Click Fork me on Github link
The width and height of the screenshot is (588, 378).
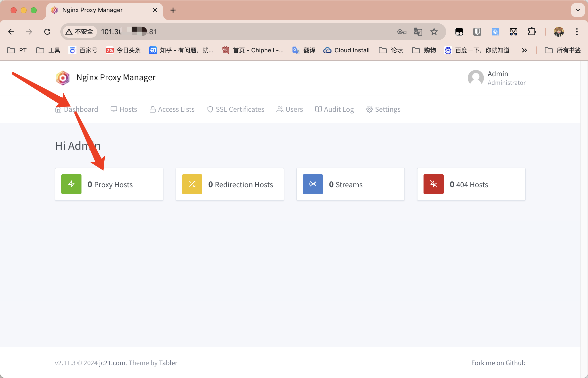498,363
